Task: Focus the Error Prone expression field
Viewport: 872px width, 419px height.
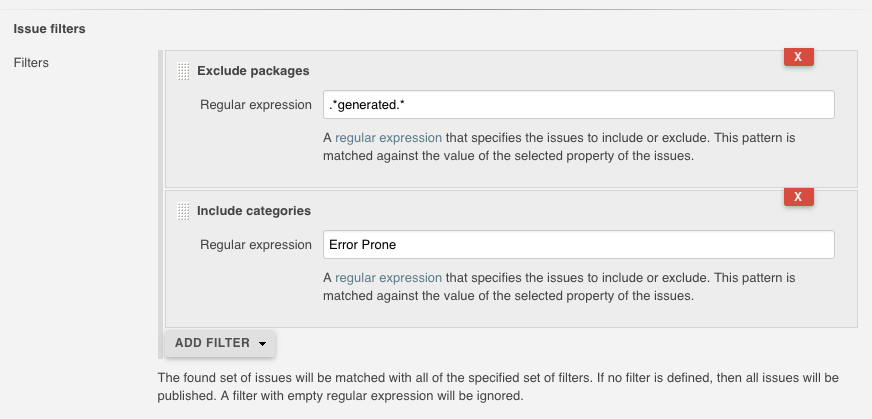Action: point(579,245)
